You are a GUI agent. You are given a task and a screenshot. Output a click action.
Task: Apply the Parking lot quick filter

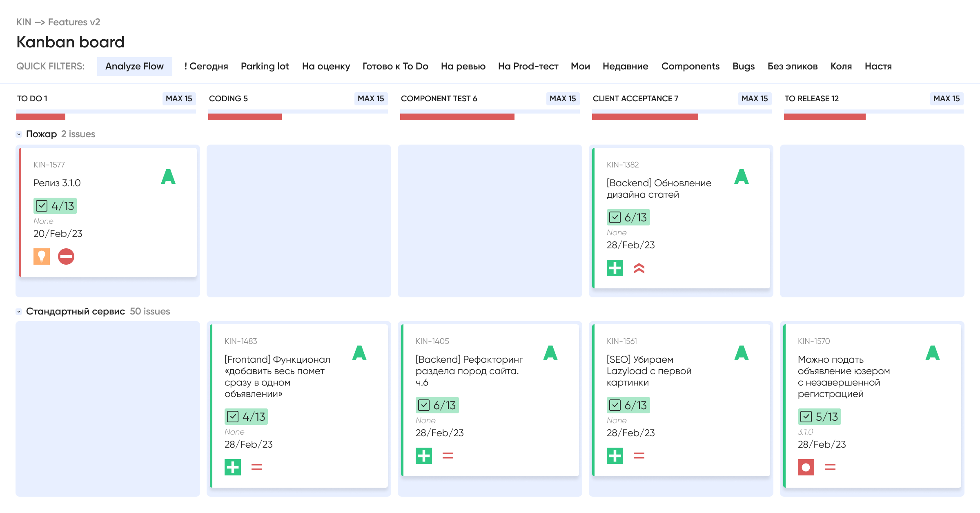(265, 66)
